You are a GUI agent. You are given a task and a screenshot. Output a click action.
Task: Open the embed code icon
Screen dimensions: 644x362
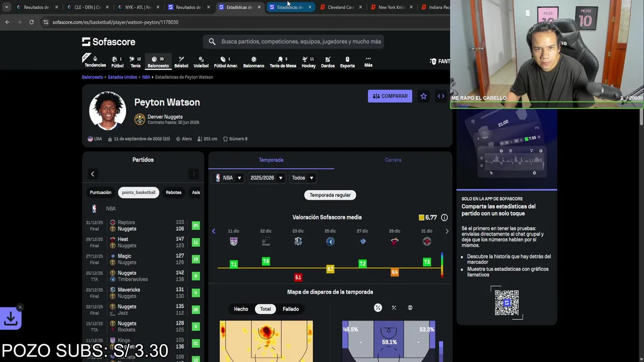[441, 96]
